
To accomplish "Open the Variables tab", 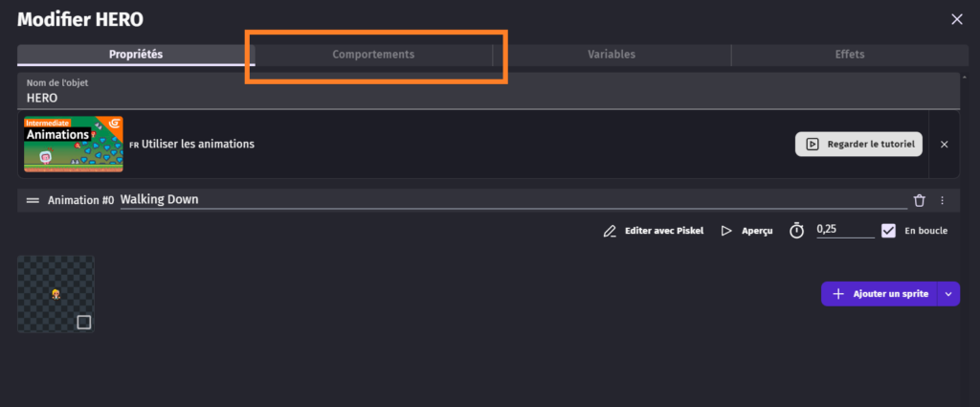I will pyautogui.click(x=612, y=55).
